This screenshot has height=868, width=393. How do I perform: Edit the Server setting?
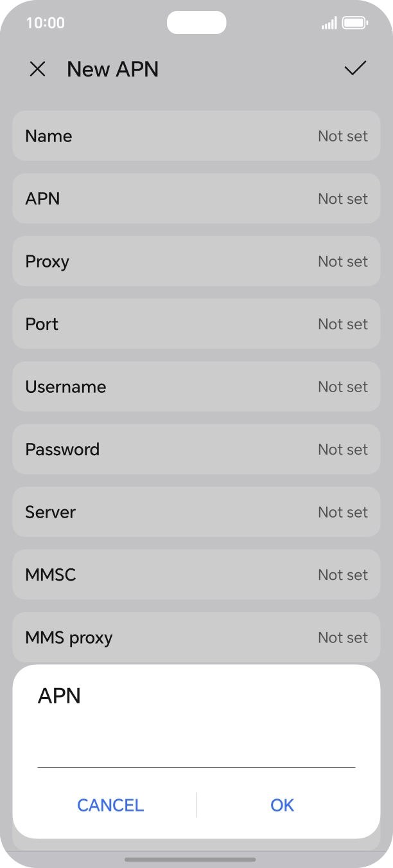click(196, 512)
